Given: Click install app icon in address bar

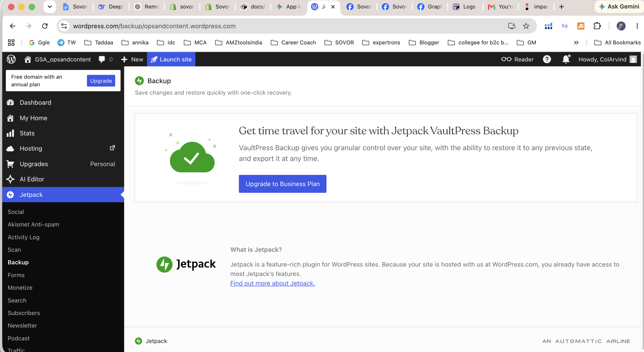Looking at the screenshot, I should coord(512,26).
